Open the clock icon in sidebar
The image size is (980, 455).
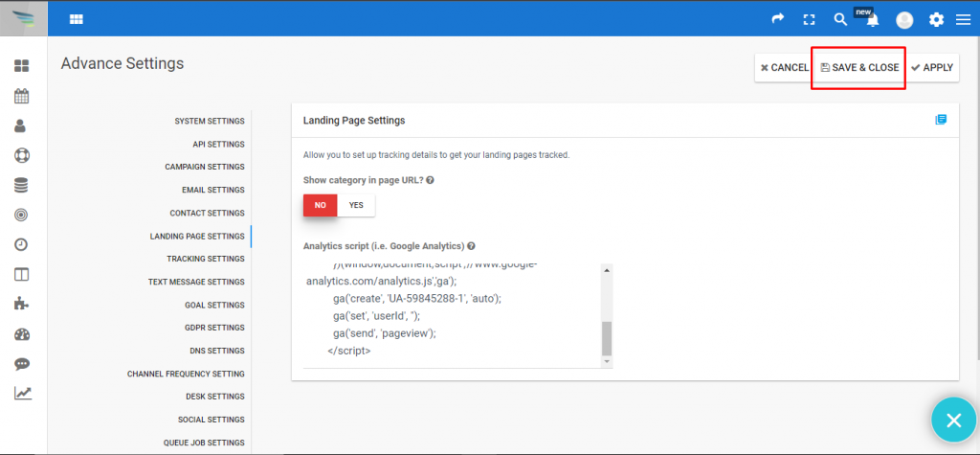click(21, 244)
